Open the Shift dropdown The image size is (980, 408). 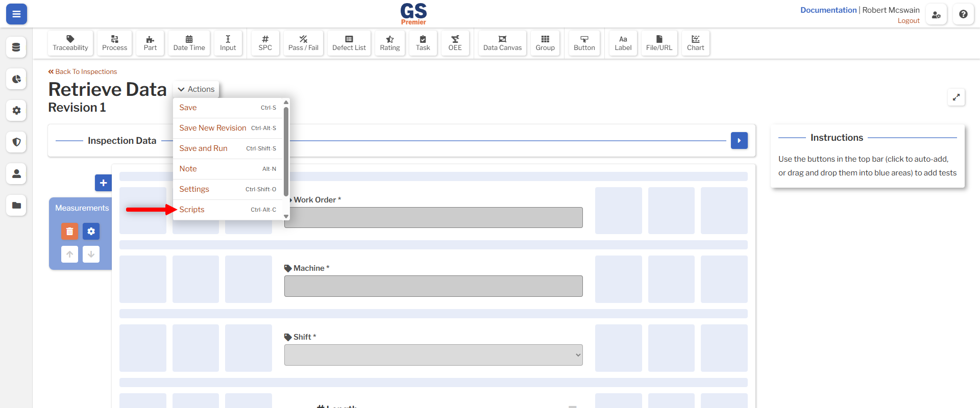[x=433, y=355]
